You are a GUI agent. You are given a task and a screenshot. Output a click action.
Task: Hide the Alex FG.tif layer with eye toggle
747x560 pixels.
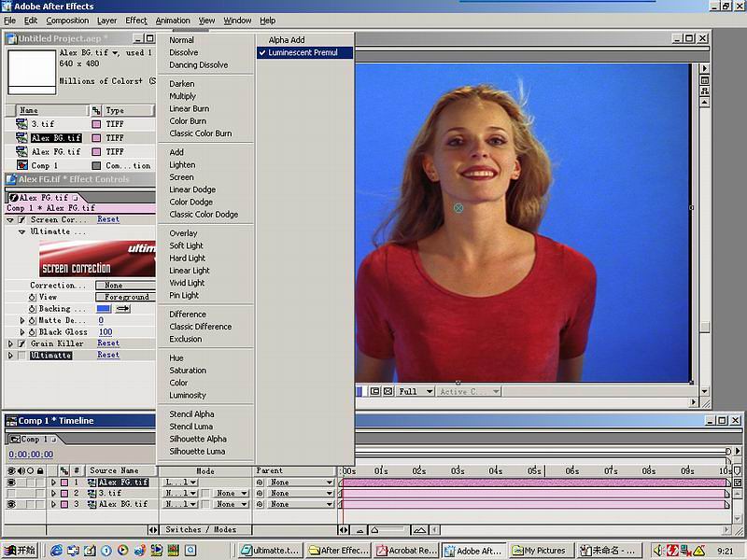[11, 483]
